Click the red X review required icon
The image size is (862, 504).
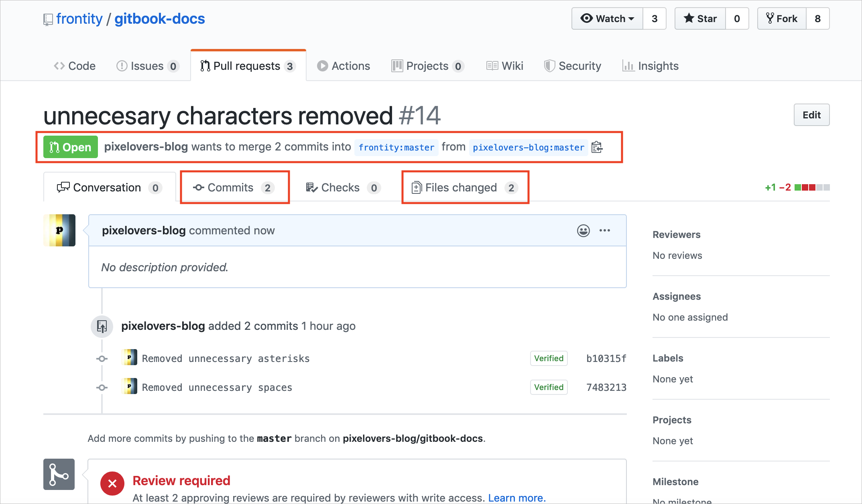point(112,484)
